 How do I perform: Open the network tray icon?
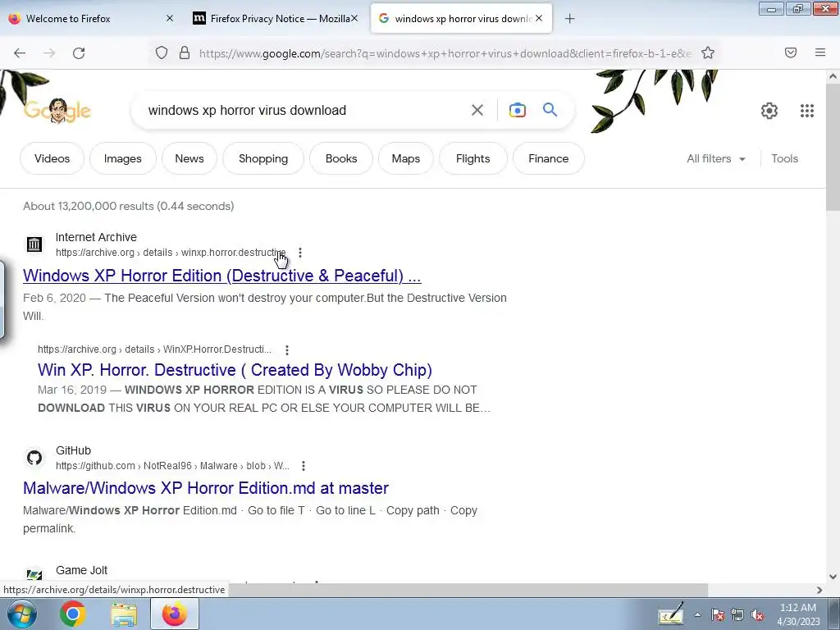[737, 614]
